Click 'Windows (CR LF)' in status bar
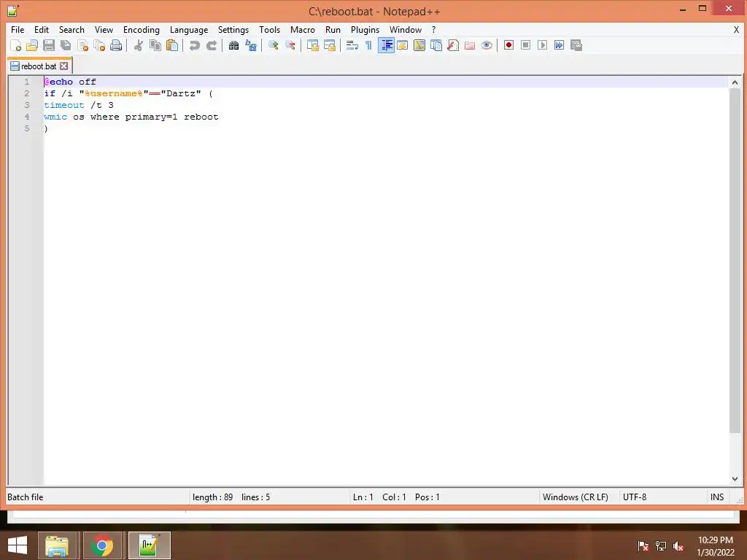Screen dimensions: 747x560 pyautogui.click(x=576, y=497)
